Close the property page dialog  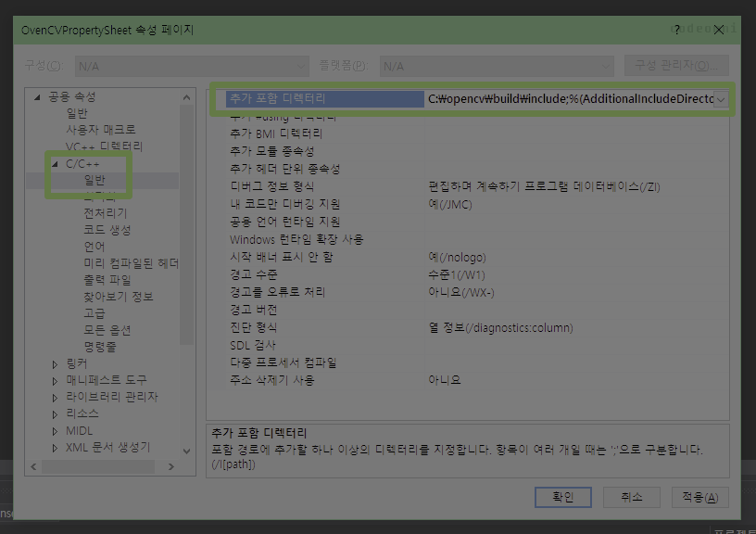pyautogui.click(x=719, y=30)
